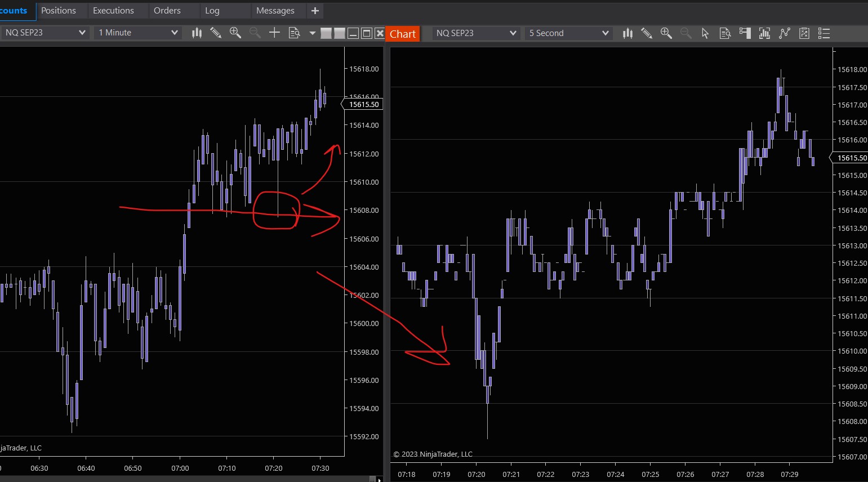Viewport: 868px width, 482px height.
Task: Click 15602.00 on the left price axis
Action: (364, 295)
